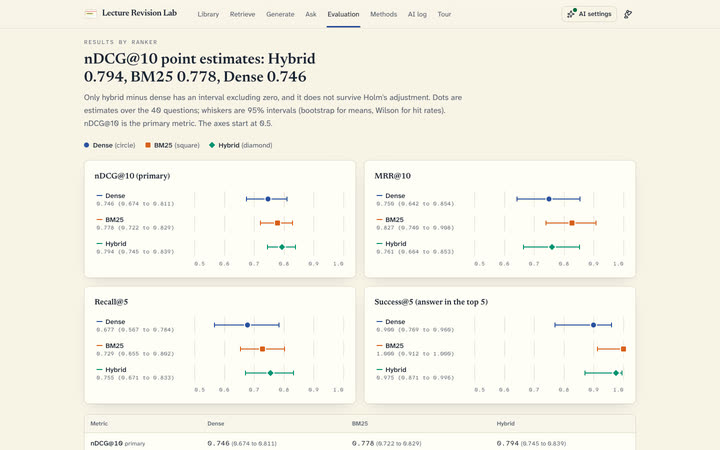Go to the Retrieve tab
The width and height of the screenshot is (720, 450).
(x=242, y=14)
